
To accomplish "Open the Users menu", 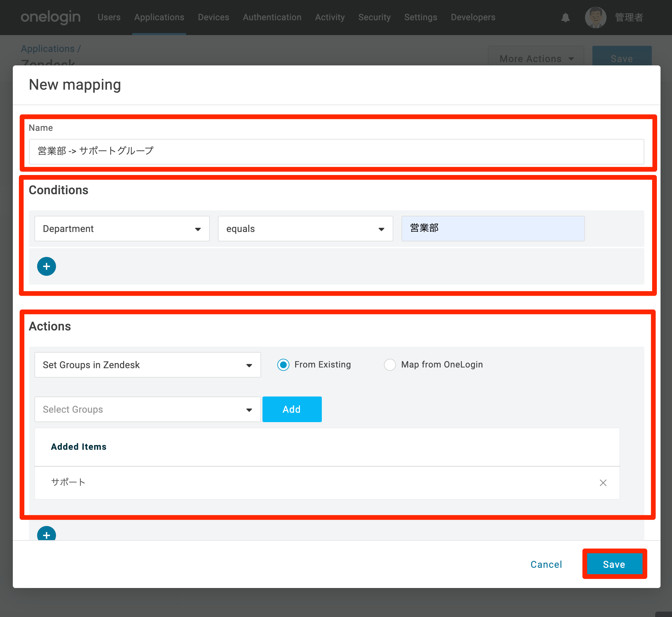I will click(109, 17).
